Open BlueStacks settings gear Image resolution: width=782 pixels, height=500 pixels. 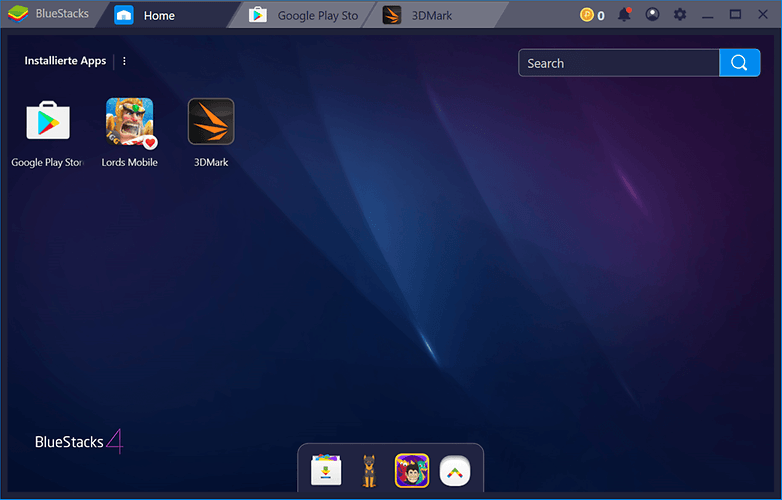(x=680, y=15)
